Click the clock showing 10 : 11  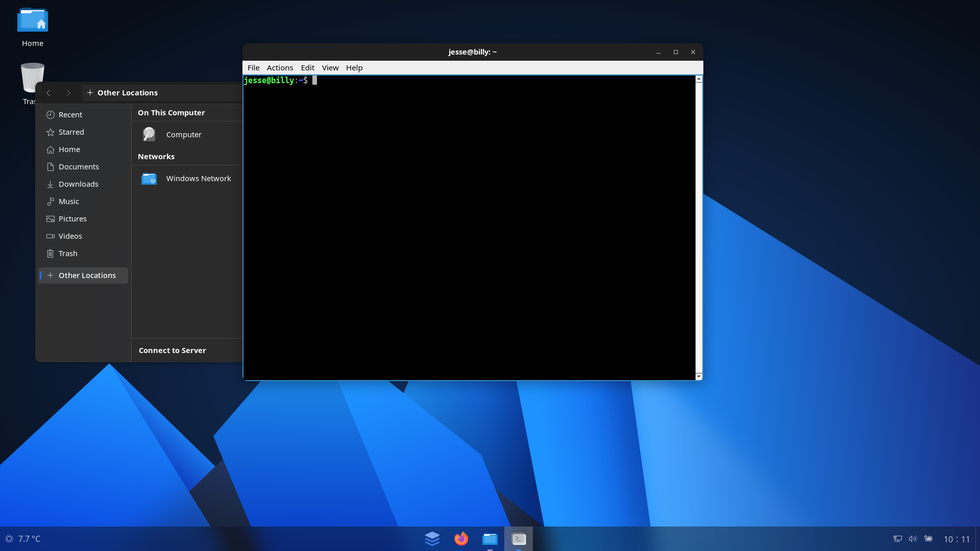(957, 539)
